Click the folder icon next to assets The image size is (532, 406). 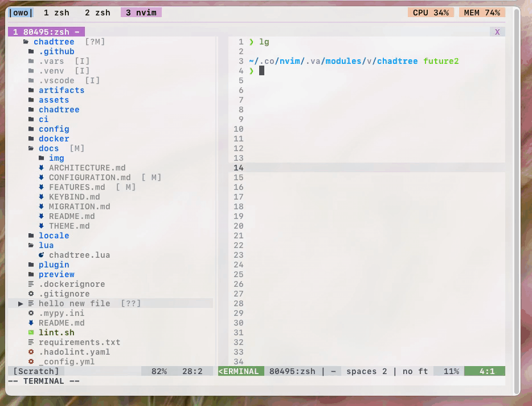(x=31, y=100)
